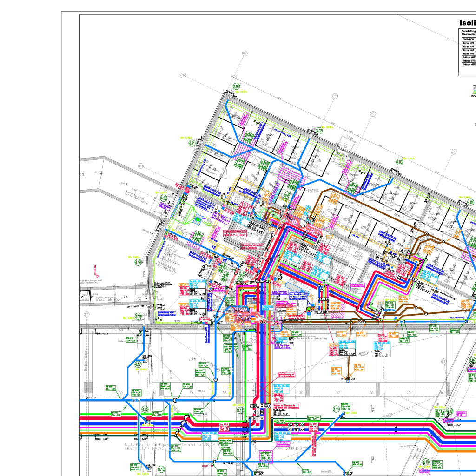Click the gray grid axis bubble M4

pyautogui.click(x=141, y=166)
